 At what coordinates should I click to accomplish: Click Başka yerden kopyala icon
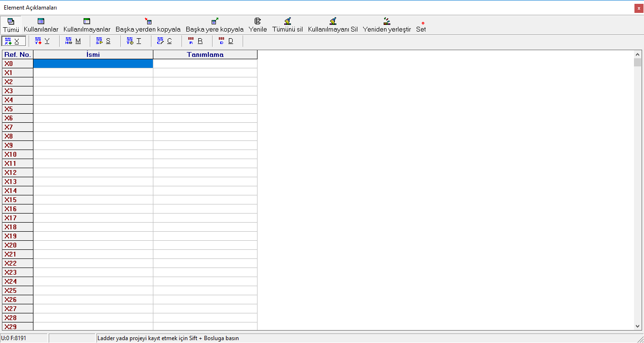148,21
